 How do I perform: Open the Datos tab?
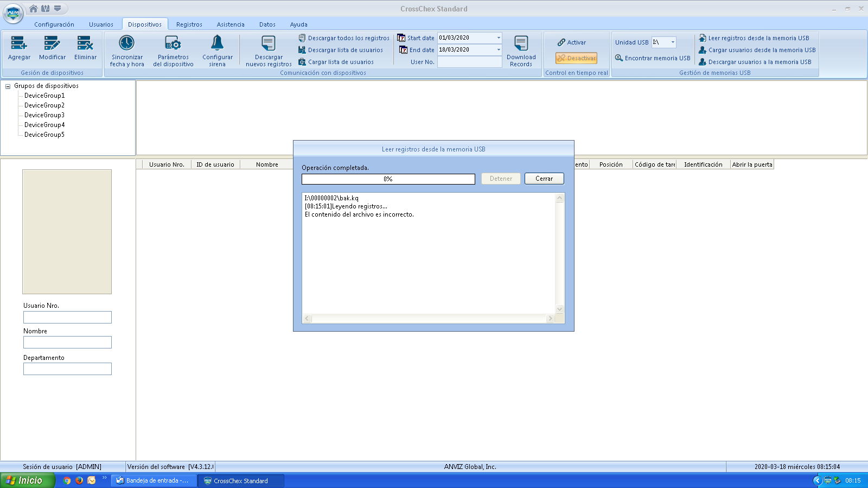[267, 24]
